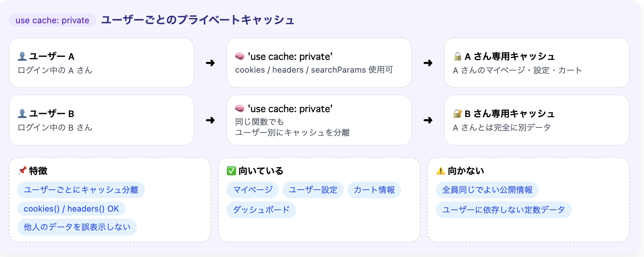Click the カート情報 tag
This screenshot has width=644, height=257.
tap(374, 190)
